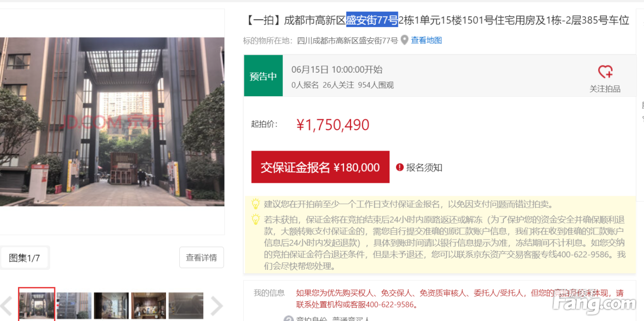Image resolution: width=644 pixels, height=321 pixels.
Task: Select the third gallery thumbnail
Action: [x=111, y=306]
